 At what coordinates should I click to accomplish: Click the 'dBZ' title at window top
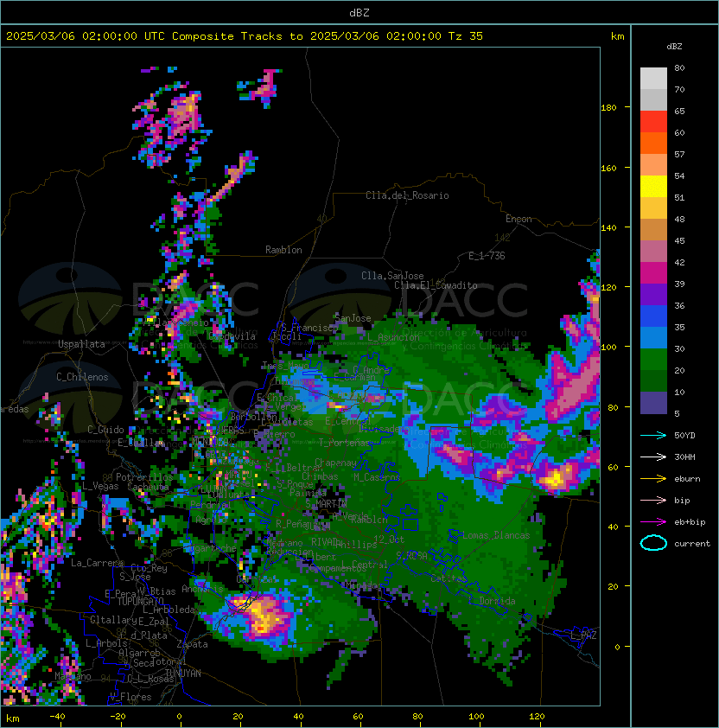359,13
